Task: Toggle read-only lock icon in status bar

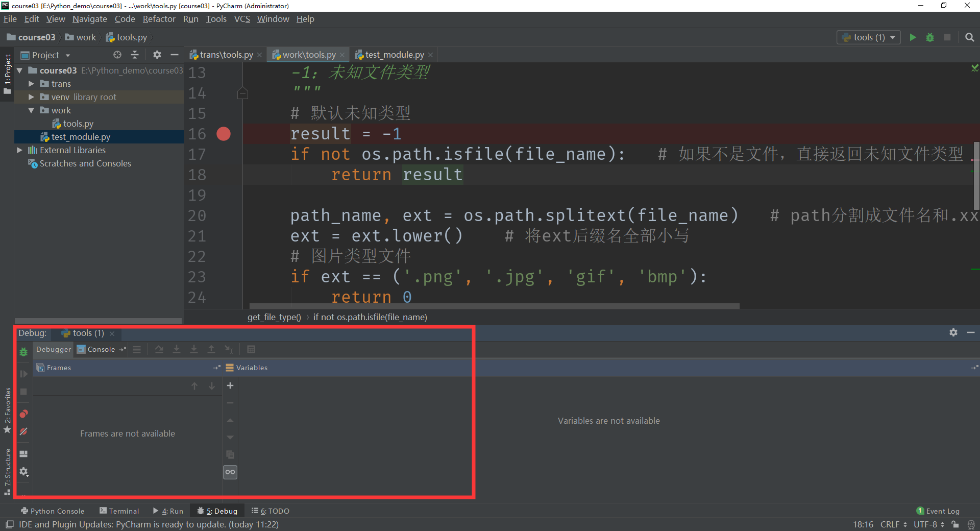Action: [955, 524]
